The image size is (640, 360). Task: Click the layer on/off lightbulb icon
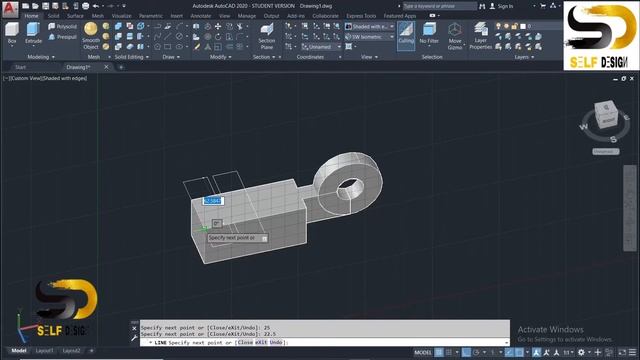498,26
